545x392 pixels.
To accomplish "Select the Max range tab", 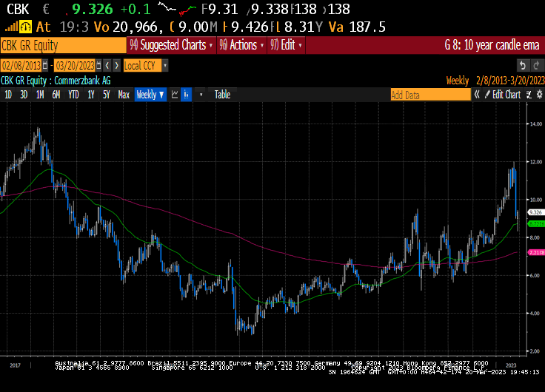I will pyautogui.click(x=124, y=95).
